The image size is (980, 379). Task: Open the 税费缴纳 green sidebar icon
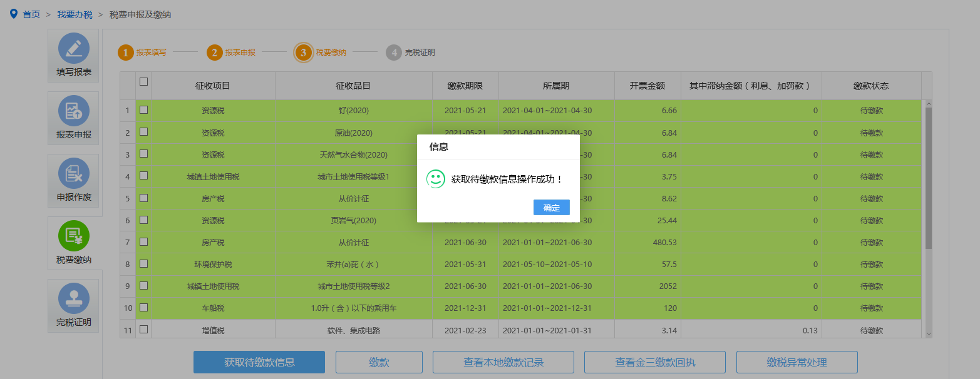point(74,236)
